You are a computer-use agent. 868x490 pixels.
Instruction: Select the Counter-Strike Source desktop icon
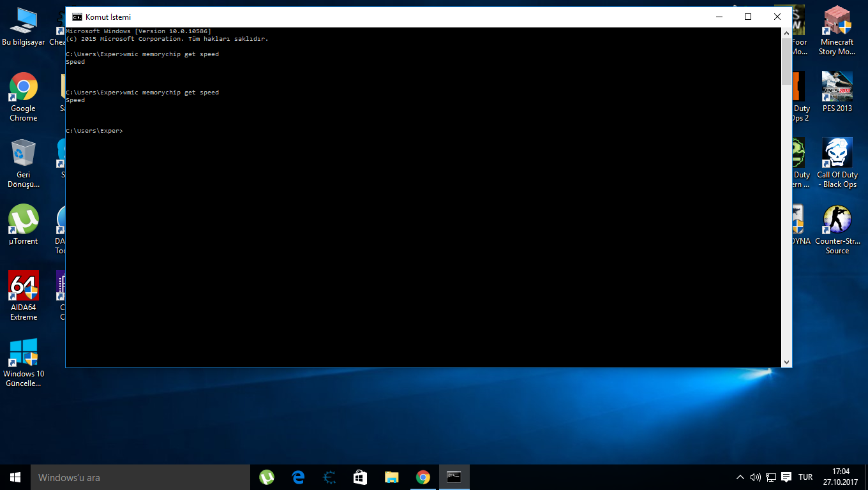click(x=837, y=220)
